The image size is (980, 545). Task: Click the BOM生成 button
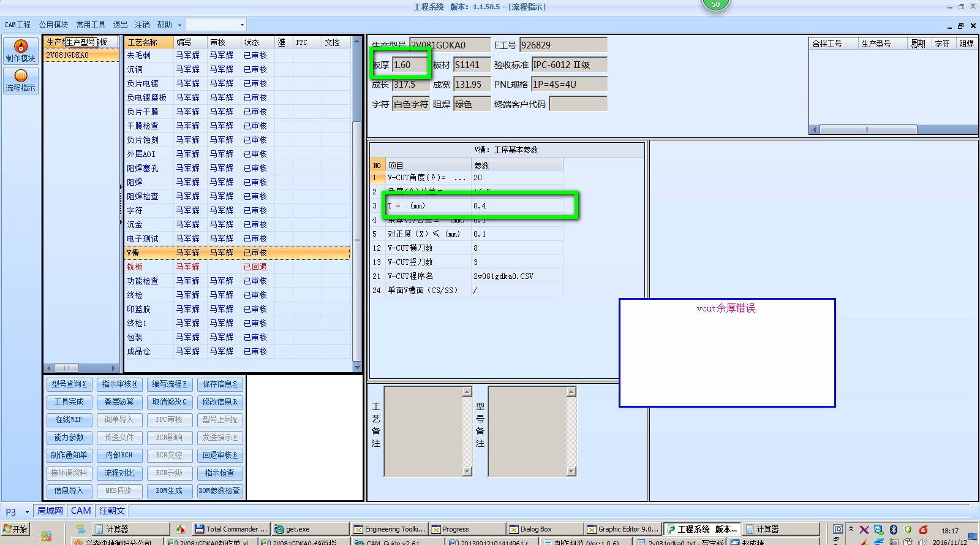click(170, 491)
